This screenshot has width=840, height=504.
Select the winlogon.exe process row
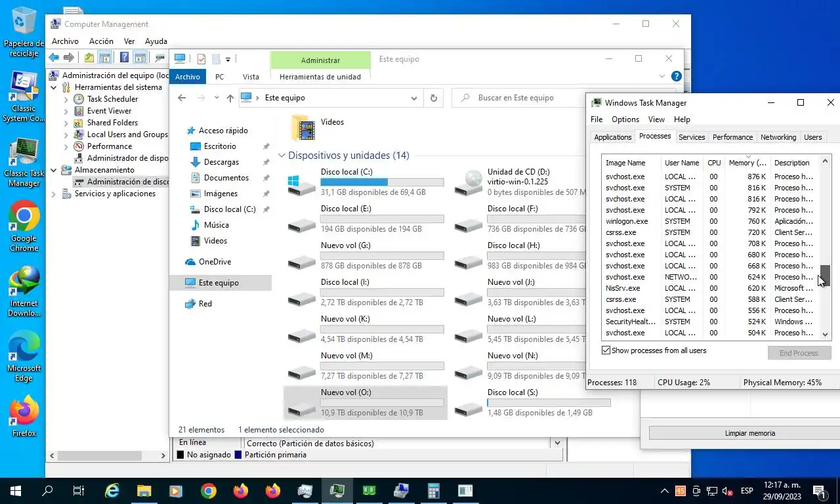711,221
